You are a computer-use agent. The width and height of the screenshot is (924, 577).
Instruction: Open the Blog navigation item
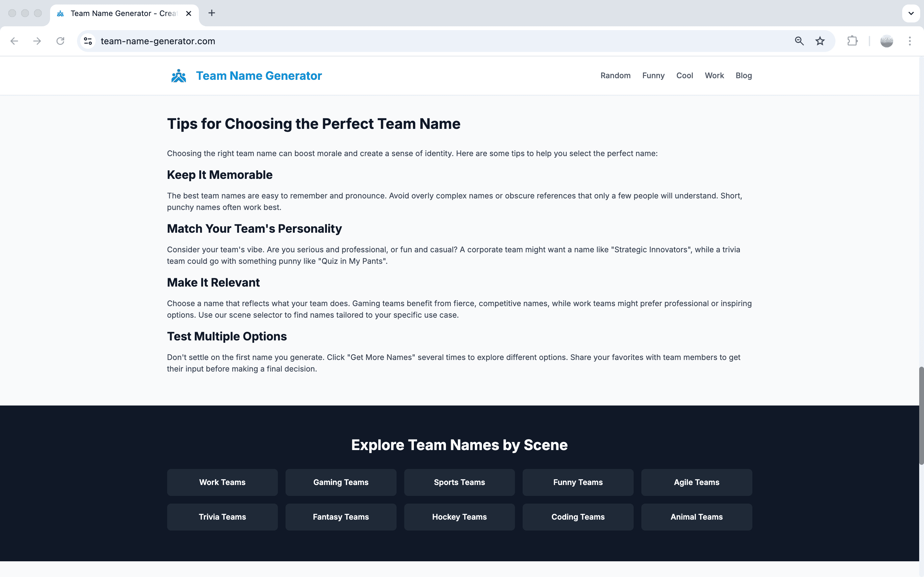743,76
